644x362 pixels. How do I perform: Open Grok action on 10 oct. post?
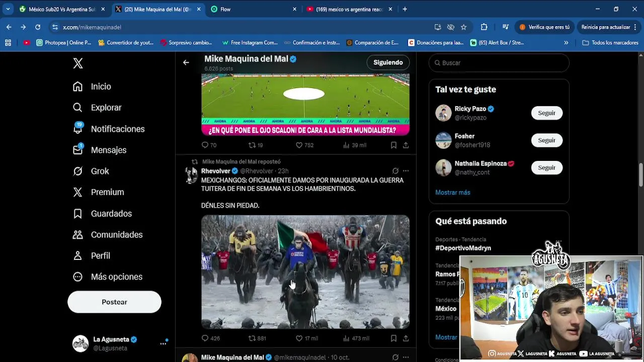(x=395, y=357)
